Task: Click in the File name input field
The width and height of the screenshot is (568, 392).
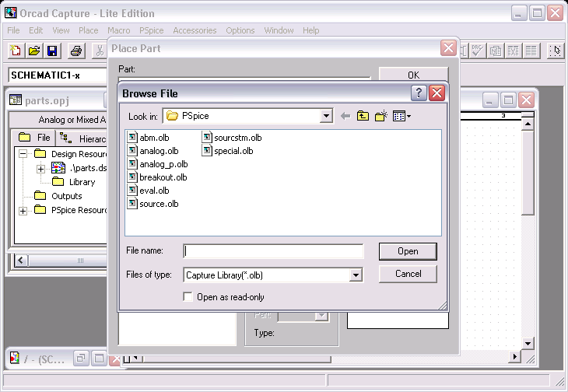Action: pos(273,251)
